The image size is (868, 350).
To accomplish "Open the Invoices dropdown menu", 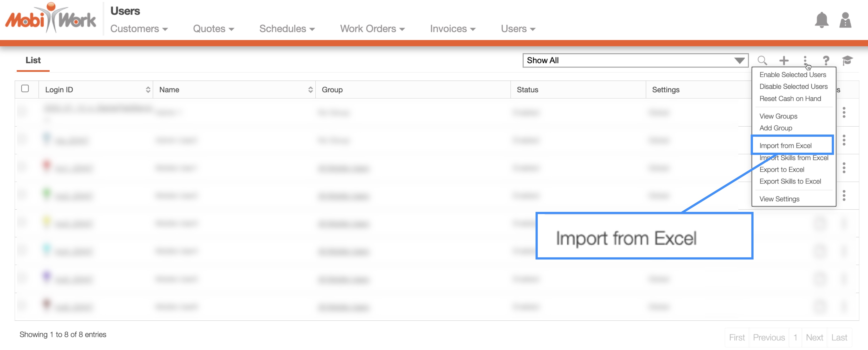I will click(453, 29).
